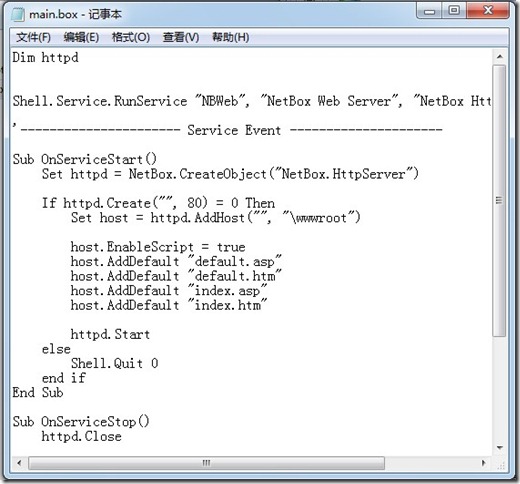
Task: Click the Notepad icon in title bar
Action: [x=18, y=14]
